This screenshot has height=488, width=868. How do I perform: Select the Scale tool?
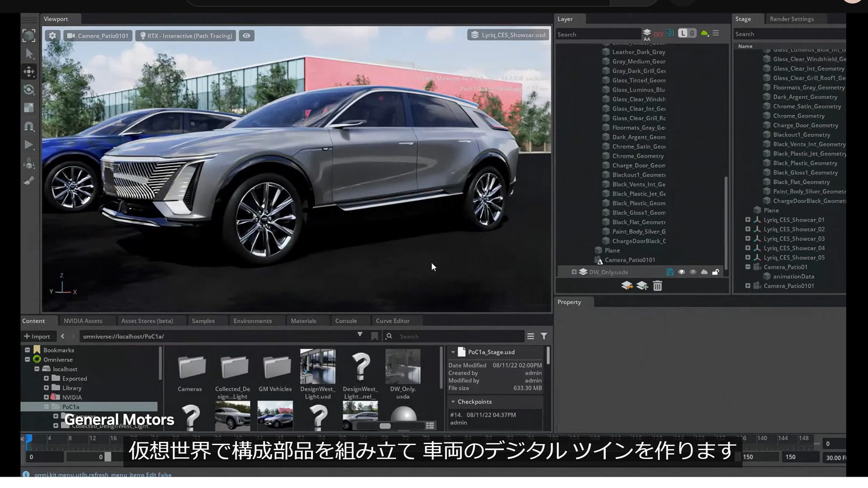pos(29,108)
